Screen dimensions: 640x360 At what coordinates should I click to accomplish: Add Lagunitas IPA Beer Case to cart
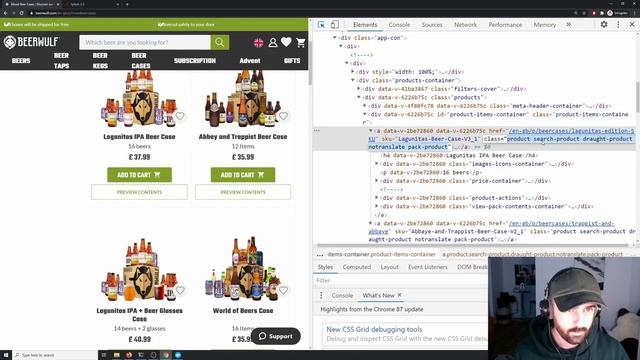tap(139, 175)
